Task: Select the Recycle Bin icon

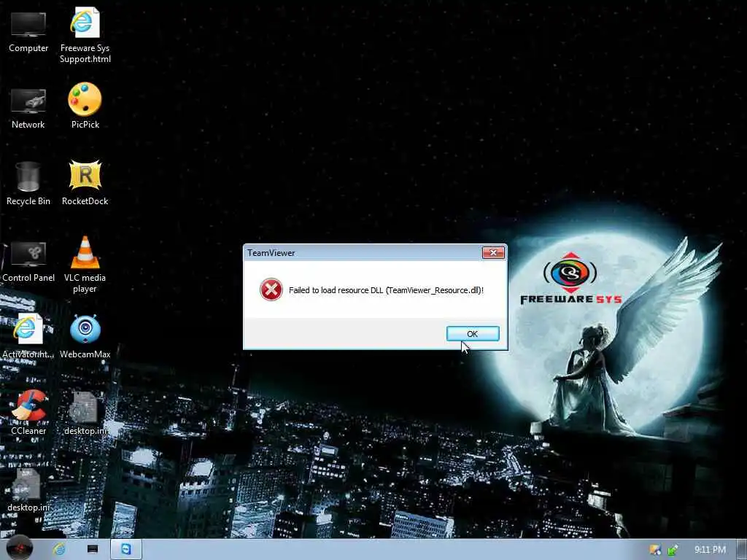Action: 28,184
